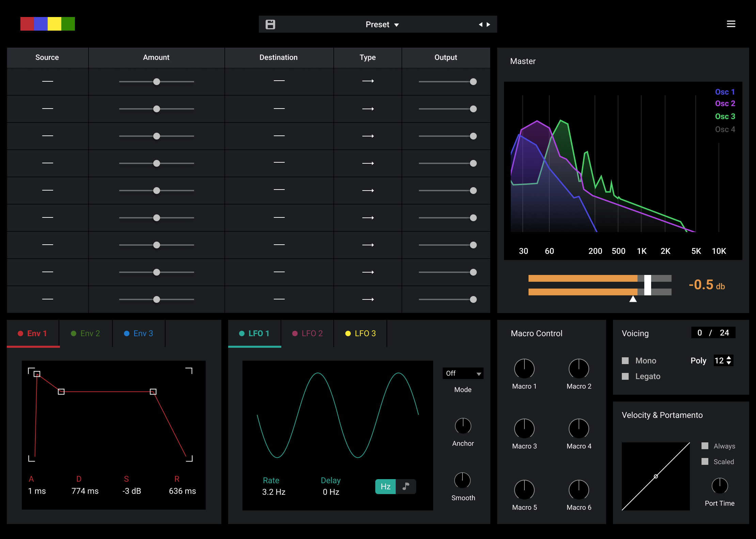The width and height of the screenshot is (756, 539).
Task: Expand the LFO Mode dropdown showing Off
Action: click(463, 373)
